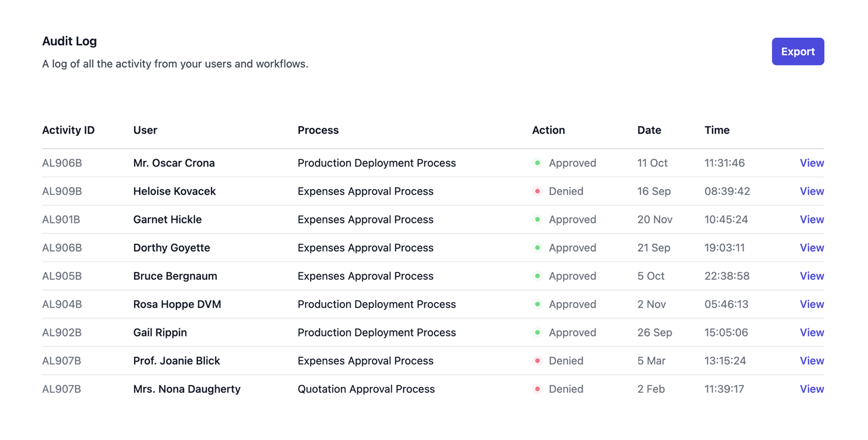Open View link for Dorthy Goyette
Viewport: 868px width, 440px height.
click(x=811, y=248)
